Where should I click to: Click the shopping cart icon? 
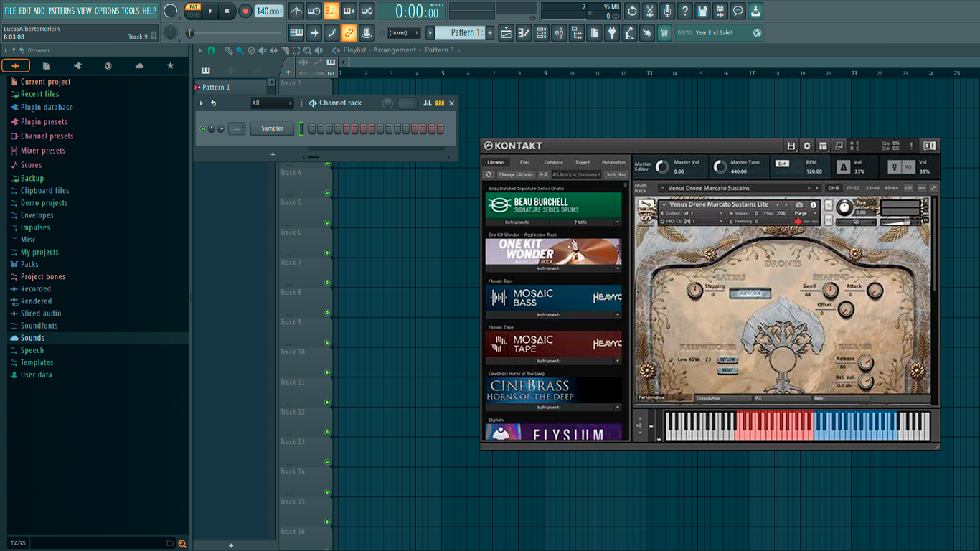coord(664,33)
